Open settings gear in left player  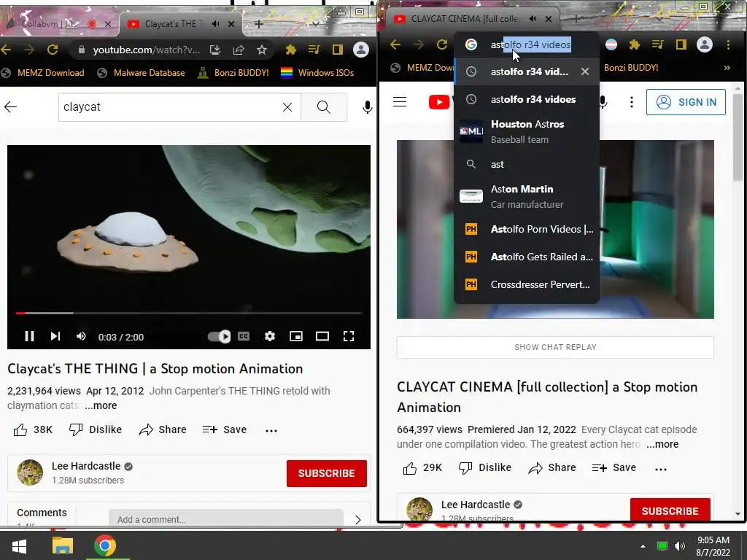click(270, 337)
